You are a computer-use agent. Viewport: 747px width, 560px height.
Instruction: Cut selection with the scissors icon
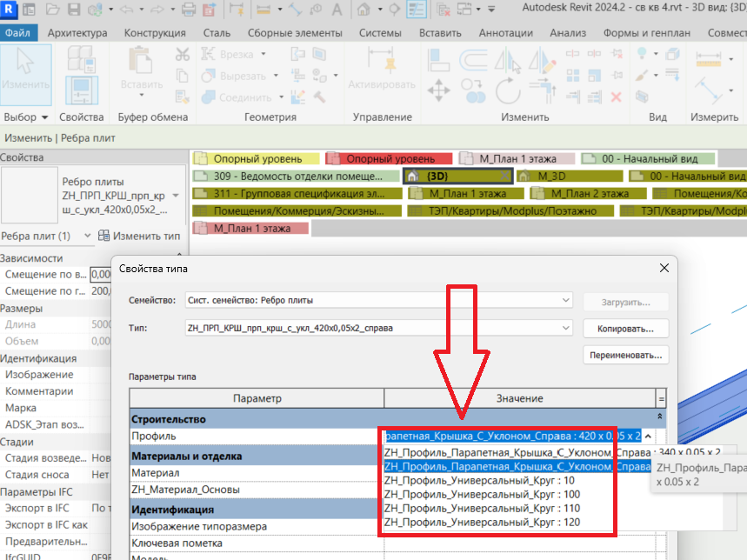[x=182, y=54]
